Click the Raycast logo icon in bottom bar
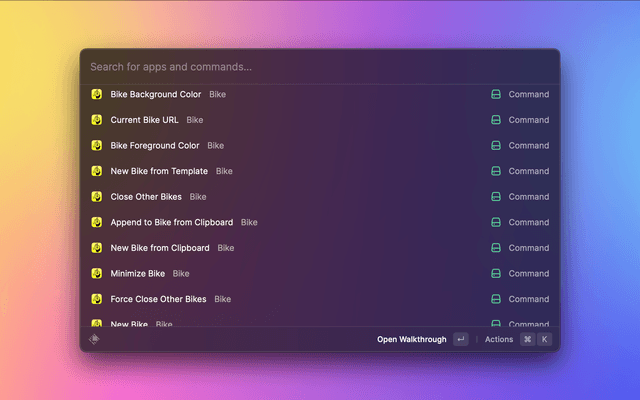This screenshot has width=640, height=400. pos(94,339)
